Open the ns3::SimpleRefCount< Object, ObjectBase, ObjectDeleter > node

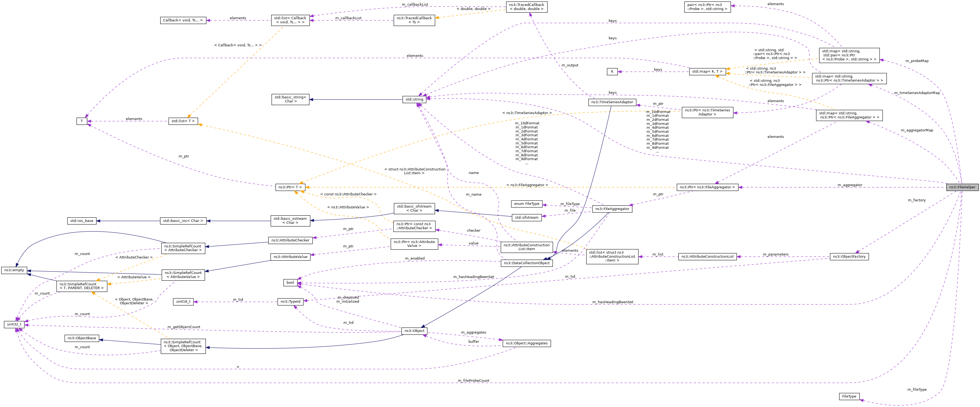pos(183,346)
